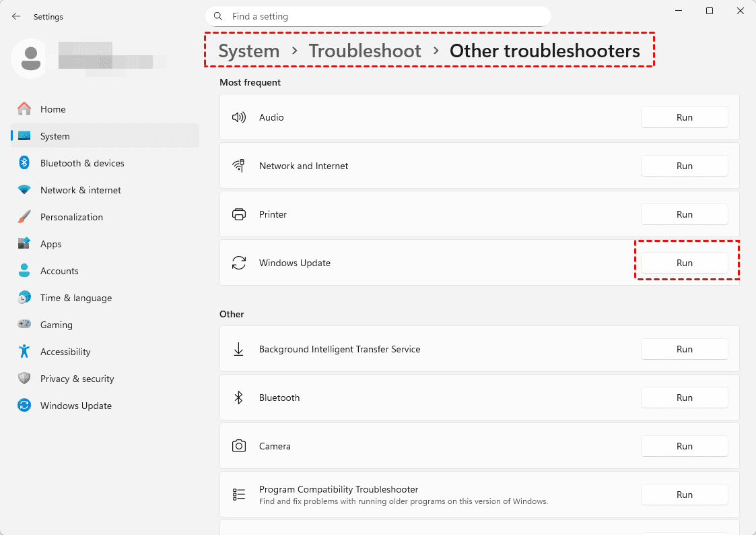Run the Camera troubleshooter
756x535 pixels.
click(684, 446)
